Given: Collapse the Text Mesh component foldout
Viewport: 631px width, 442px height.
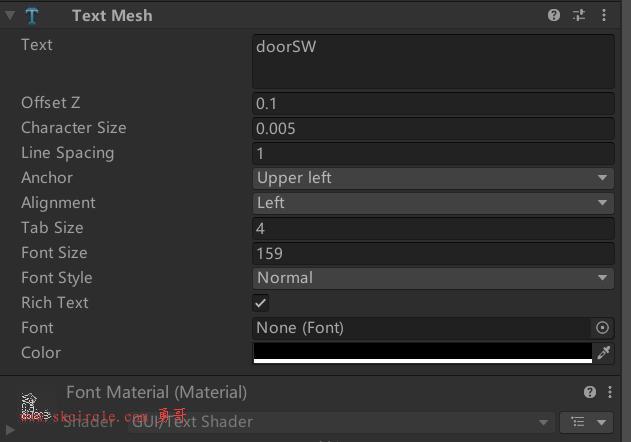Looking at the screenshot, I should [10, 15].
